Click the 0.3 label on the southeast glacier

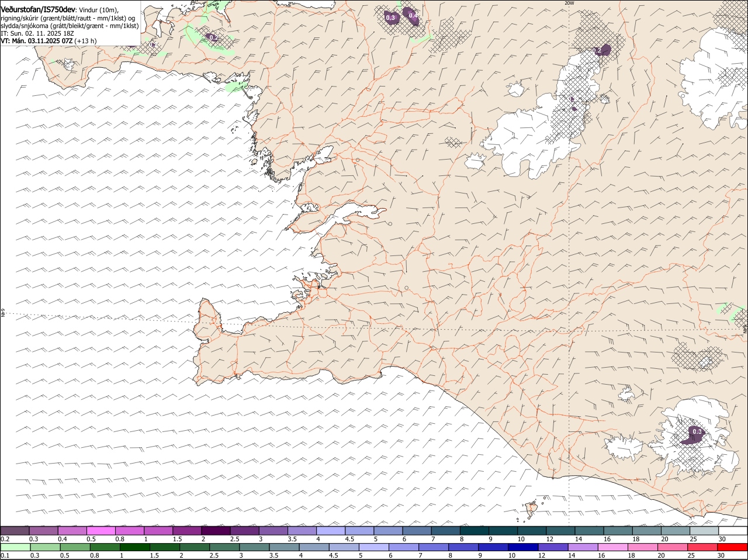point(697,431)
